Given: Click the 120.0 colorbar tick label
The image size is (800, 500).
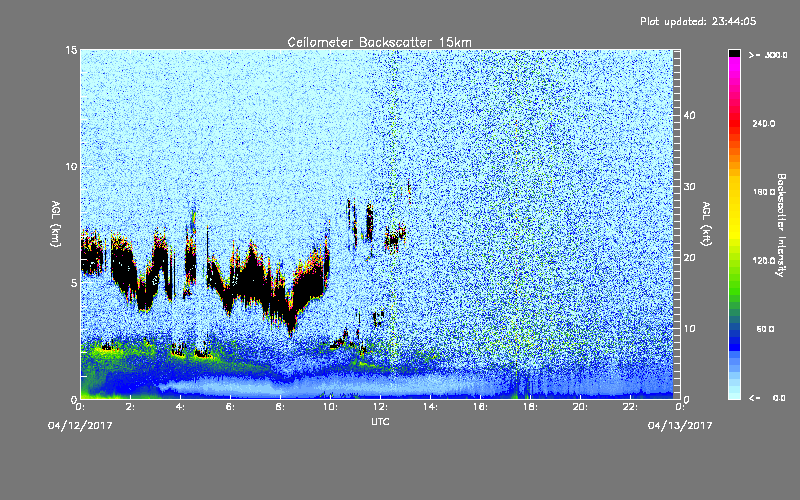Looking at the screenshot, I should [764, 261].
